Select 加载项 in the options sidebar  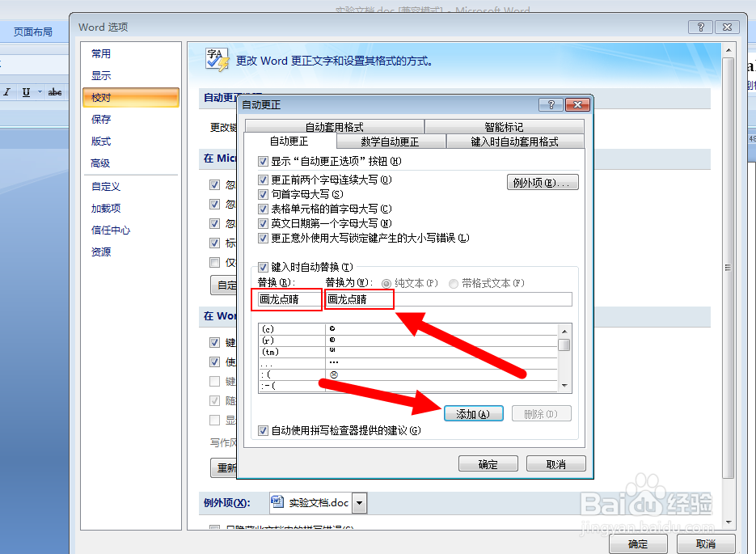(106, 209)
